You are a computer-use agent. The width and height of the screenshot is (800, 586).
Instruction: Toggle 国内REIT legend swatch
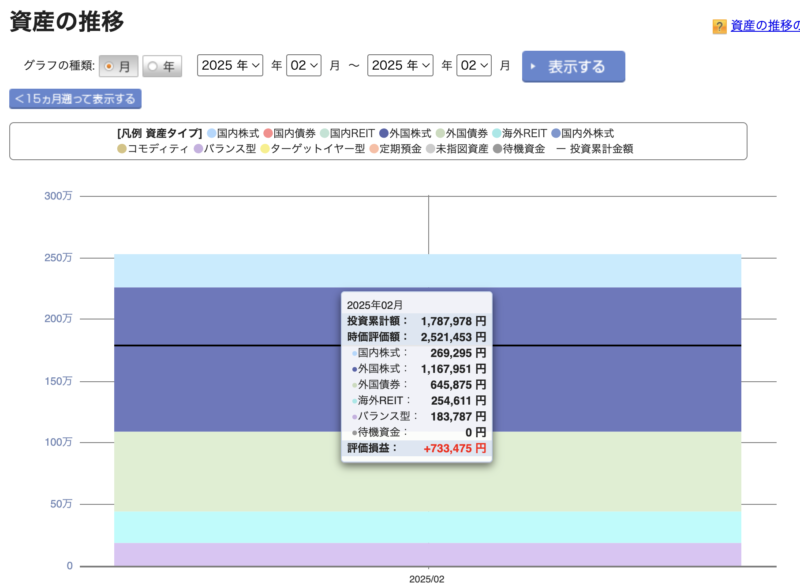324,134
